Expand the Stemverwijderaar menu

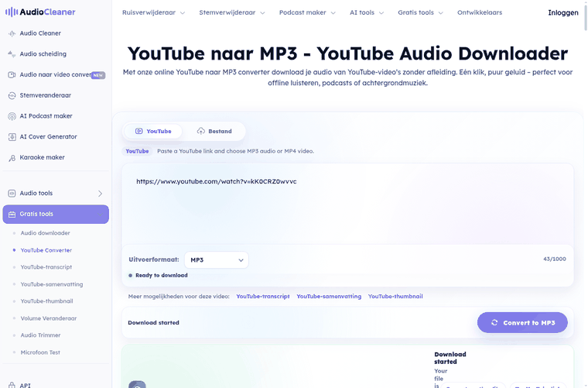point(232,12)
